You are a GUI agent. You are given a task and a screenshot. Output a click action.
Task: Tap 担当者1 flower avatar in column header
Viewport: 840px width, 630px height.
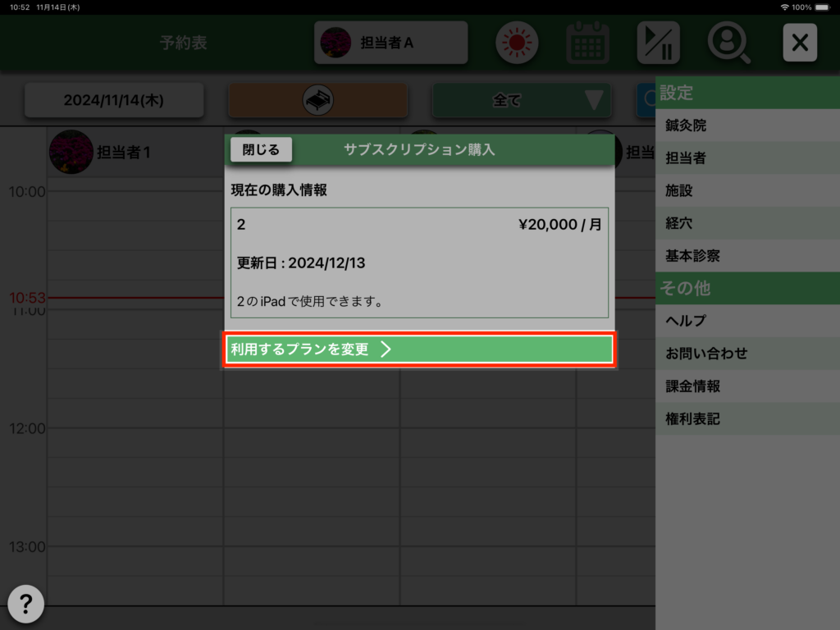[x=71, y=152]
